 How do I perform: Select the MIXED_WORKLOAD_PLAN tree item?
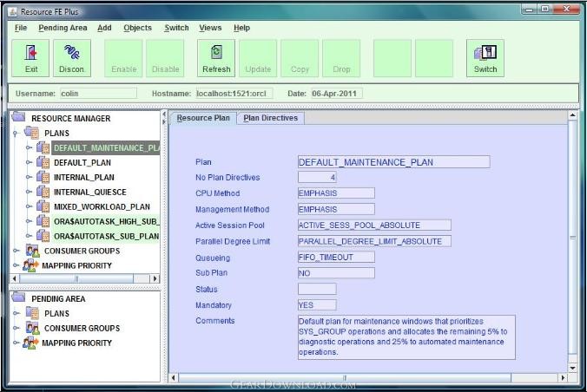[x=102, y=207]
